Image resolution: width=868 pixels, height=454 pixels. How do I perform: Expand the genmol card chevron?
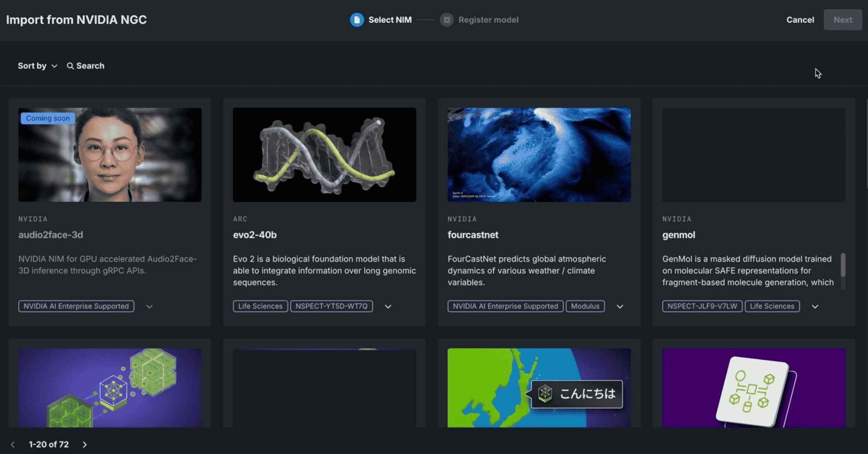815,306
